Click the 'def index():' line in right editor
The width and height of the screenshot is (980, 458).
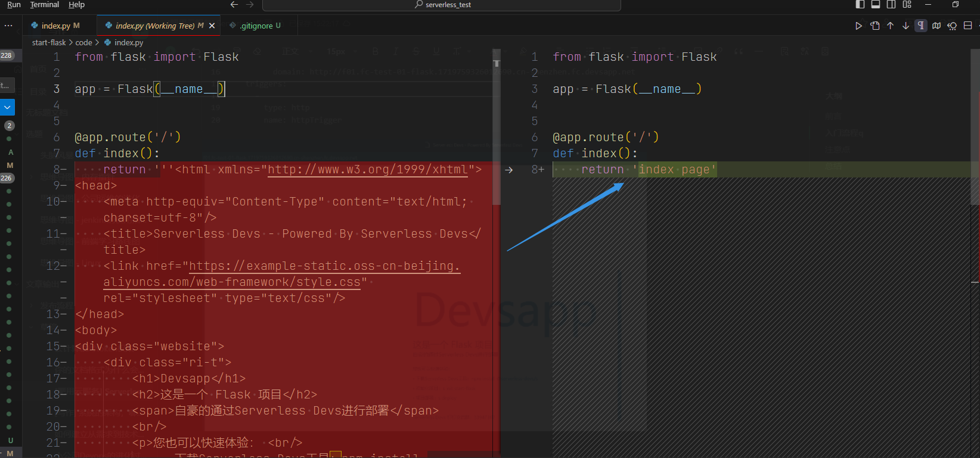coord(595,153)
